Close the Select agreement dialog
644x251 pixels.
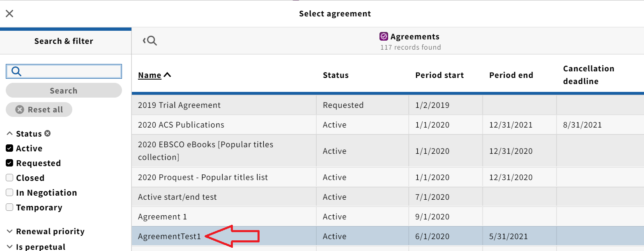(x=9, y=14)
